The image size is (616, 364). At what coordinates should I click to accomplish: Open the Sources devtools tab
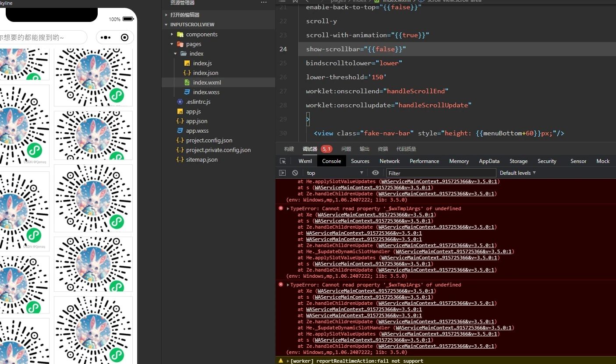point(360,161)
